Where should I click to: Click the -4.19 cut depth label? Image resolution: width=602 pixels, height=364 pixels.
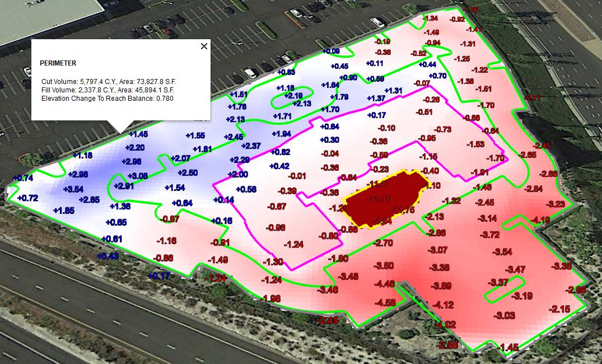541,220
